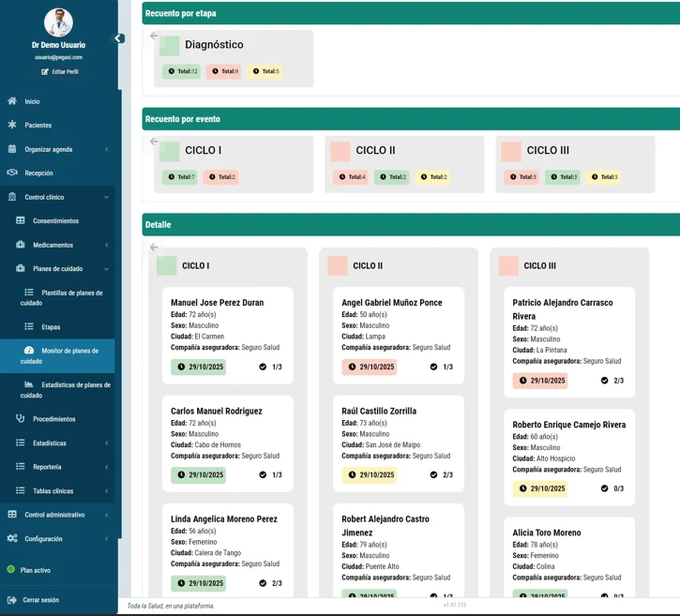Image resolution: width=680 pixels, height=616 pixels.
Task: Click the Reportería list icon
Action: click(x=21, y=466)
